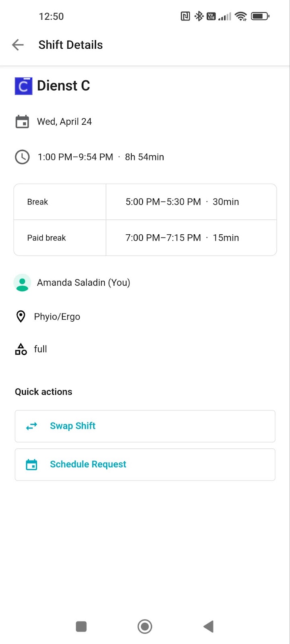Viewport: 290px width, 644px height.
Task: Tap the clock icon beside shift time
Action: click(x=22, y=157)
